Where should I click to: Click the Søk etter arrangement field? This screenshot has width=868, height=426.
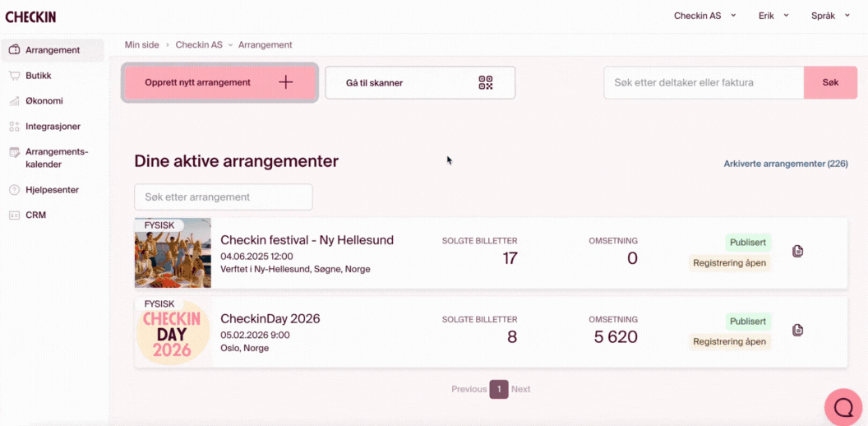click(x=223, y=197)
